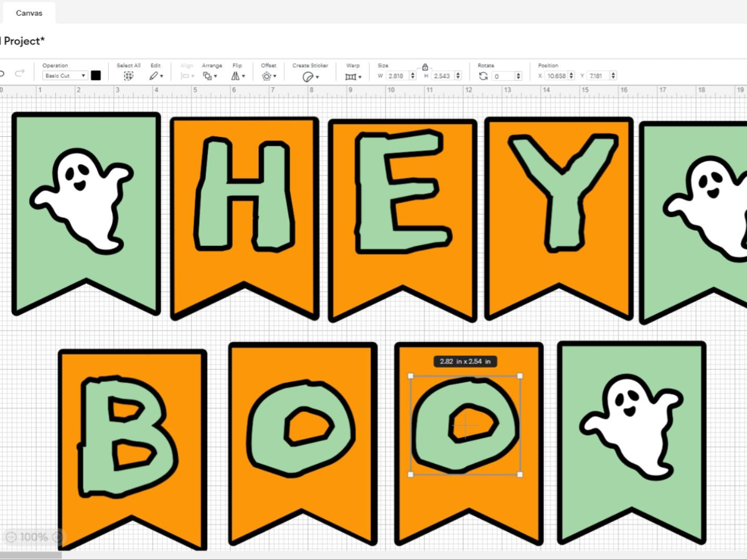Image resolution: width=747 pixels, height=560 pixels.
Task: Click the zoom out minus button
Action: [11, 536]
